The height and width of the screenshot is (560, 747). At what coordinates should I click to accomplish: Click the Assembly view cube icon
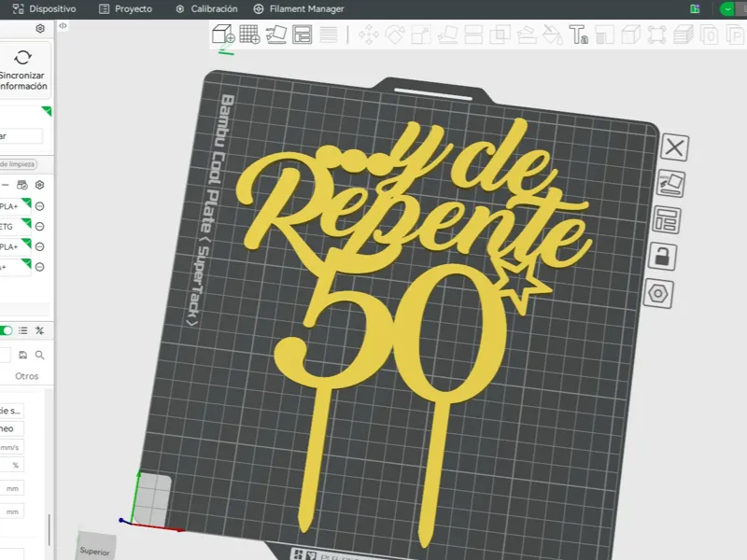(631, 35)
